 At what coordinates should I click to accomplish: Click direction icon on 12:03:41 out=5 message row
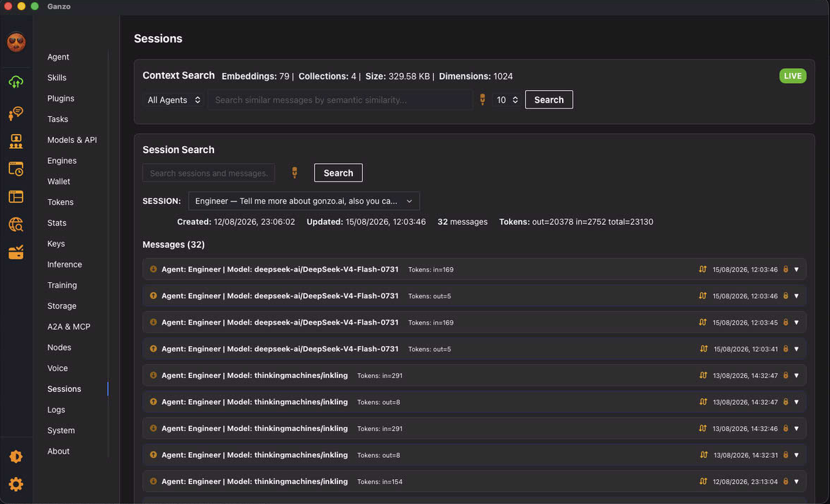pyautogui.click(x=153, y=348)
